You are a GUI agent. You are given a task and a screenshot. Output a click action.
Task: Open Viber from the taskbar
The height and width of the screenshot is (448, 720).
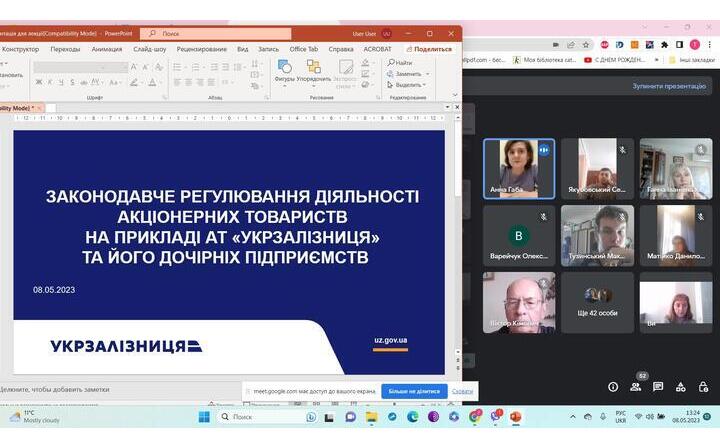[495, 416]
